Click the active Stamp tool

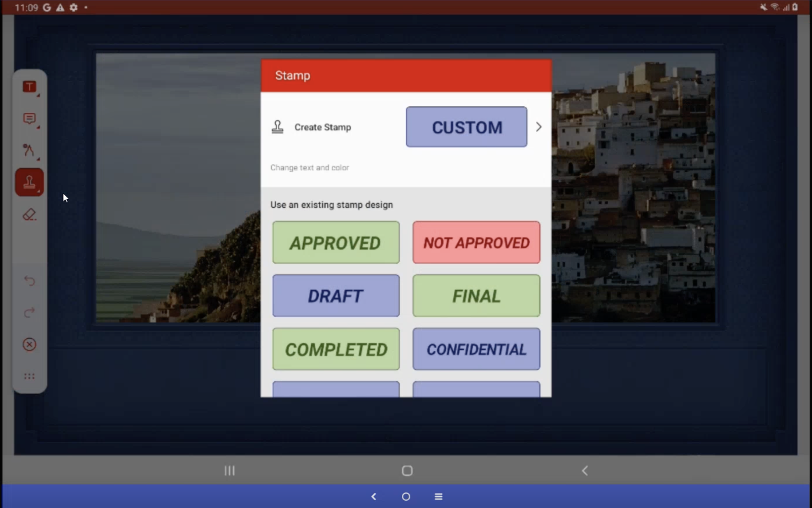pyautogui.click(x=30, y=182)
